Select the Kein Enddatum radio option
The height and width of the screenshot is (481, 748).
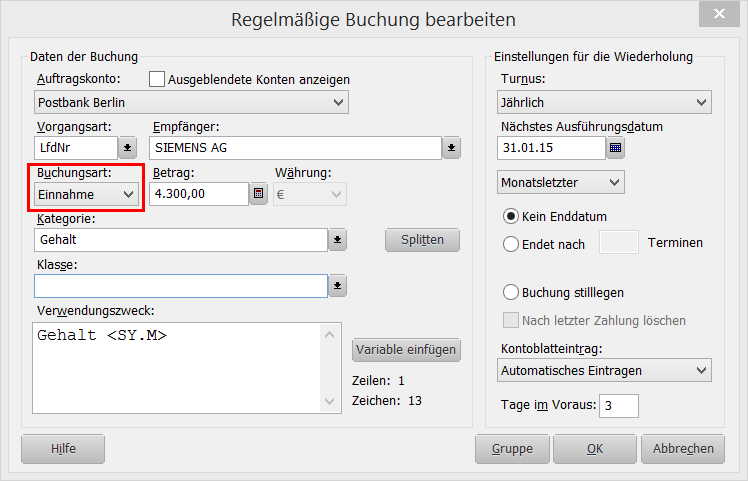pyautogui.click(x=511, y=216)
